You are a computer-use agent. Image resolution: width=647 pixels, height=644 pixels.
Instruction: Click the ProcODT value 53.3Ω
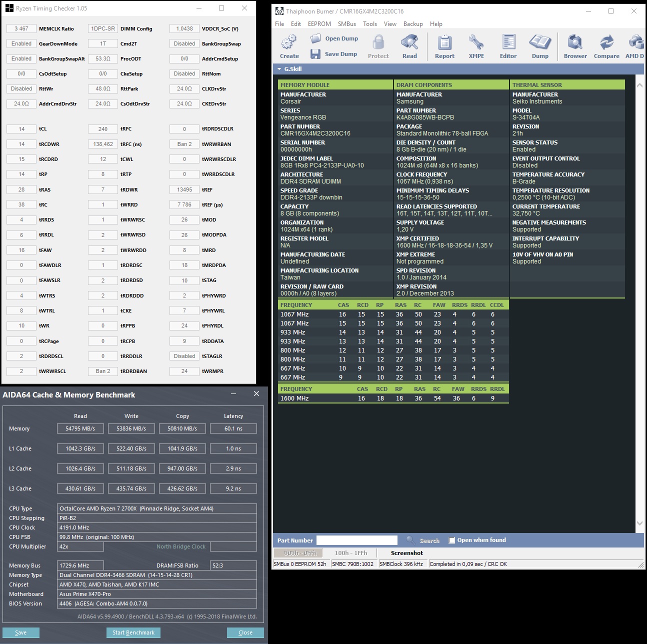(103, 58)
